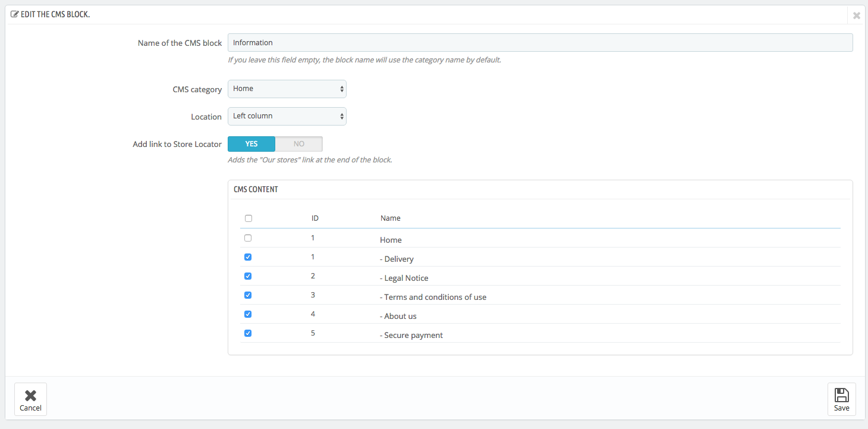Click the About us row name
The width and height of the screenshot is (868, 429).
400,317
